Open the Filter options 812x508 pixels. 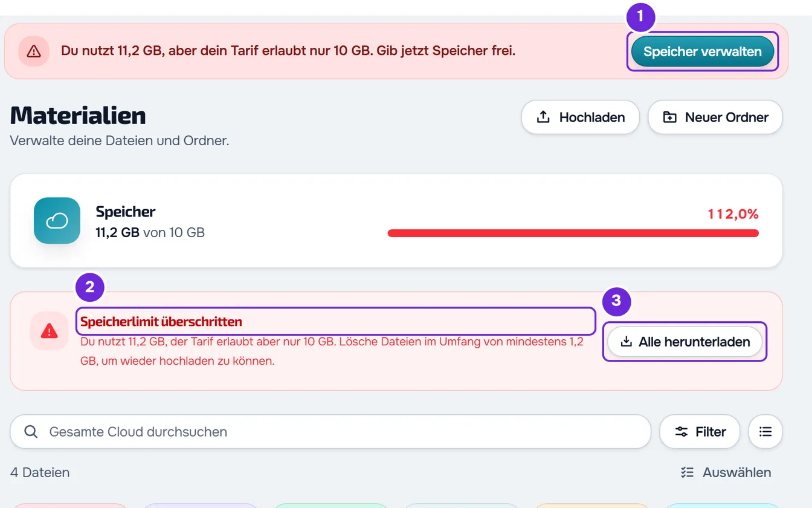tap(700, 432)
